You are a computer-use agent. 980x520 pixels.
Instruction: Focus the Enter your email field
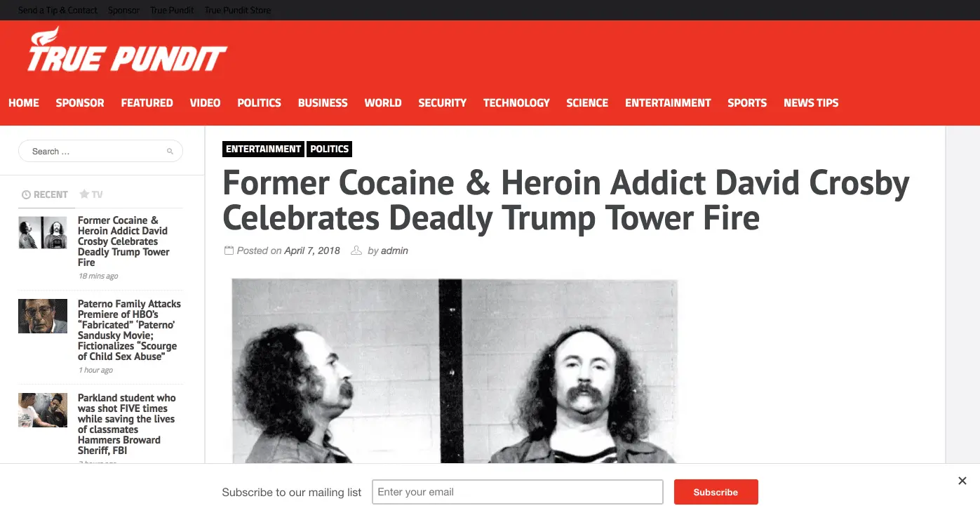(x=518, y=492)
